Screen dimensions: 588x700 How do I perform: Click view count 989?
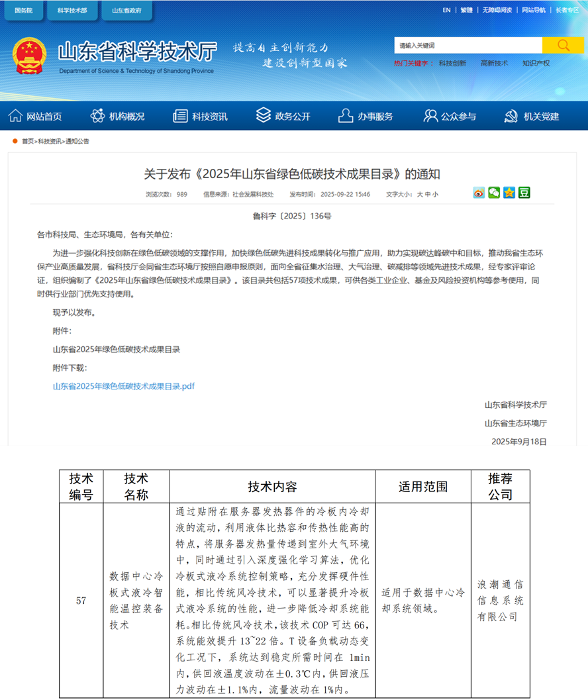pyautogui.click(x=181, y=194)
